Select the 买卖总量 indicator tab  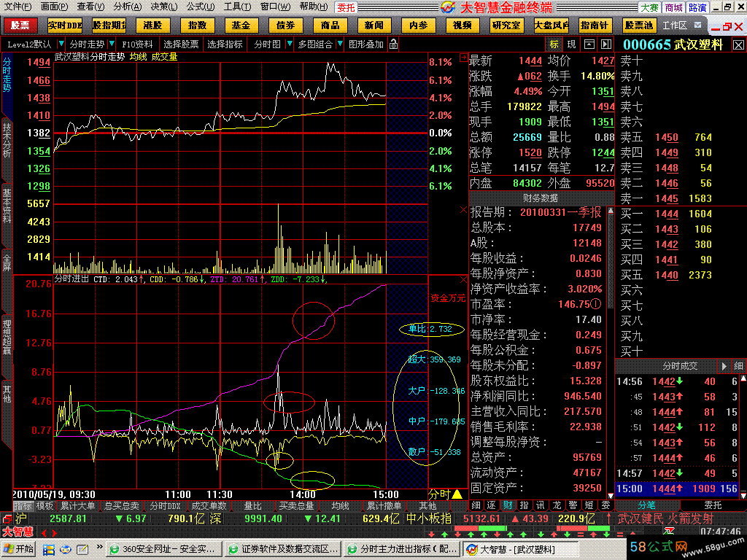[x=296, y=506]
